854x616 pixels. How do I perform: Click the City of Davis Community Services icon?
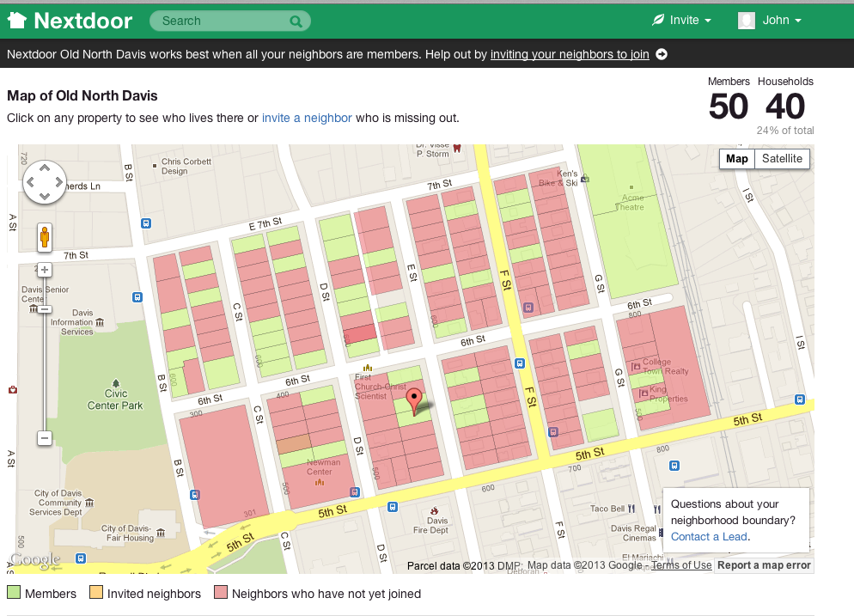[89, 503]
